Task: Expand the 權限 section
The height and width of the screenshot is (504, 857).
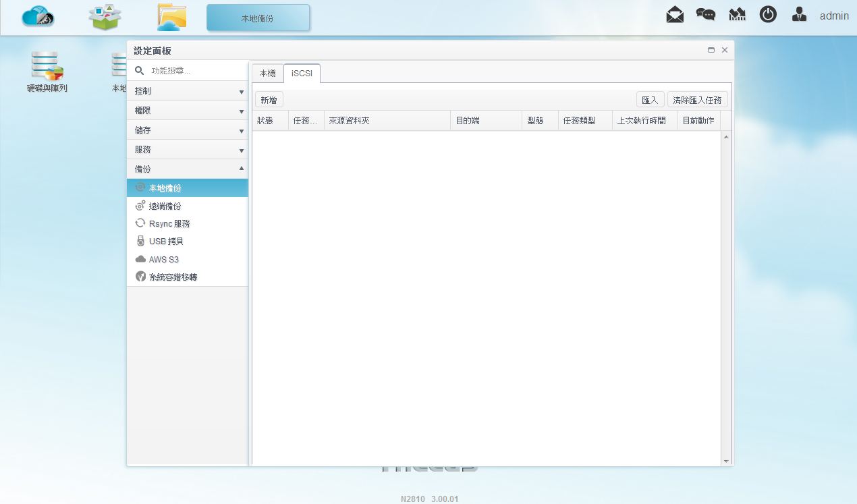Action: pyautogui.click(x=188, y=111)
